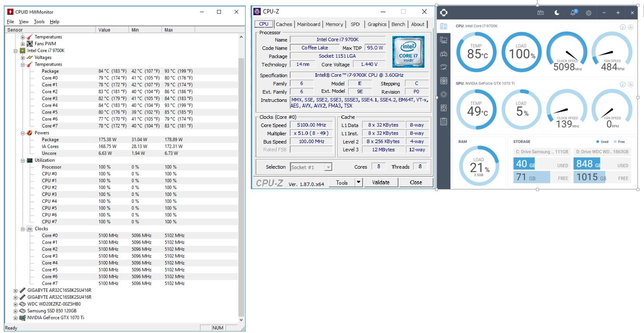Open the game controller icon in CAM sidebar

point(443,54)
